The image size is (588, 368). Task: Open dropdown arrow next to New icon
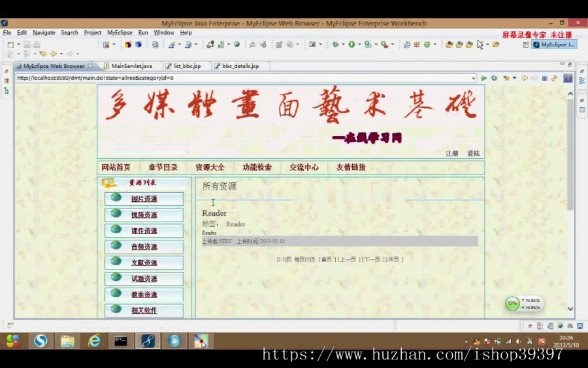[x=19, y=44]
